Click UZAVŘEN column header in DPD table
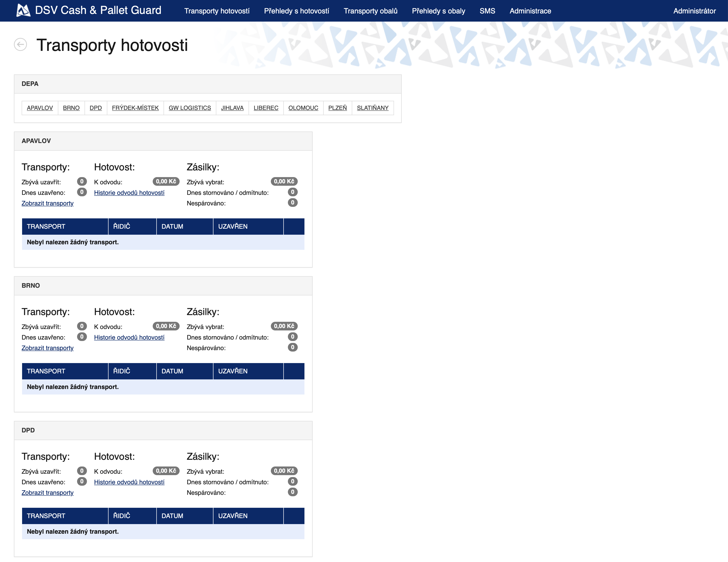 [x=233, y=516]
